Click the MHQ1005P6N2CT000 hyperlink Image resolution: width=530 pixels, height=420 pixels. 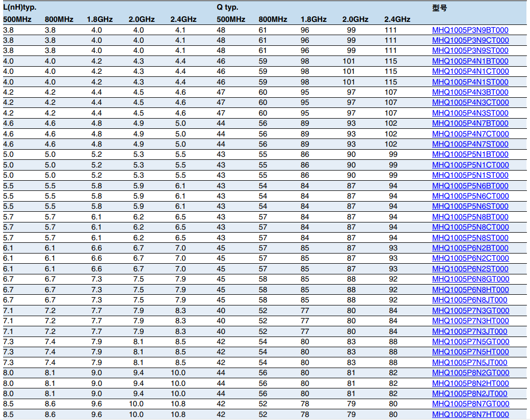(470, 258)
